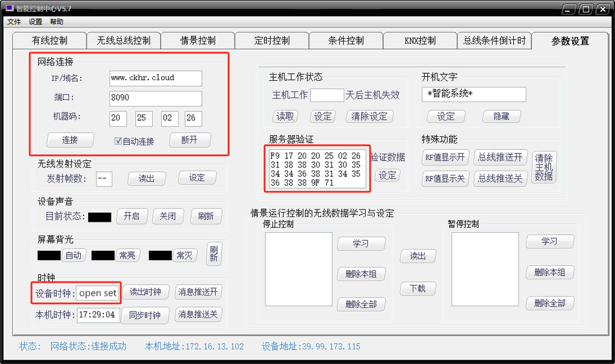Switch to the 无线总线控制 tab
This screenshot has height=364, width=615.
point(124,40)
